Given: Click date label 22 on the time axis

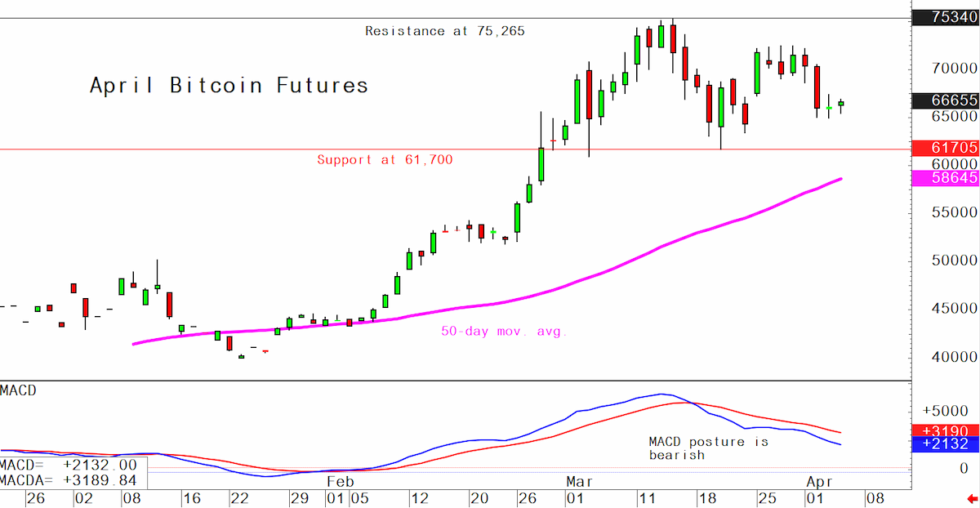Looking at the screenshot, I should tap(239, 497).
